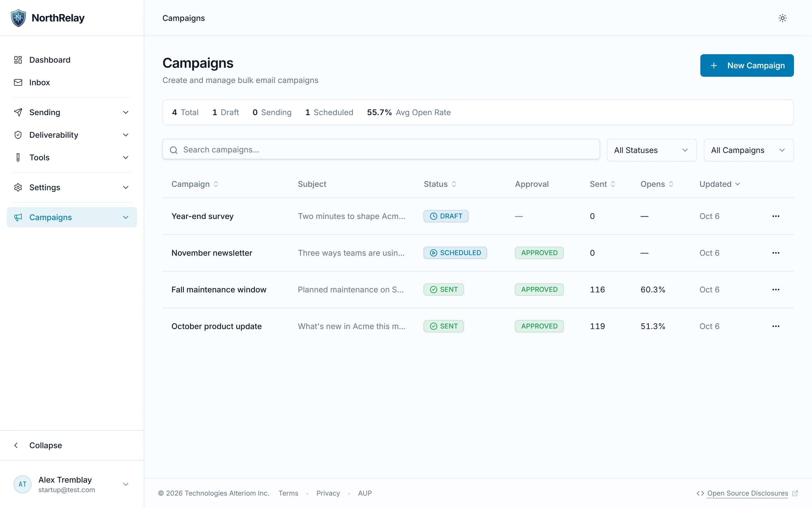Screen dimensions: 812x508
Task: Open the All Statuses dropdown
Action: pyautogui.click(x=652, y=150)
